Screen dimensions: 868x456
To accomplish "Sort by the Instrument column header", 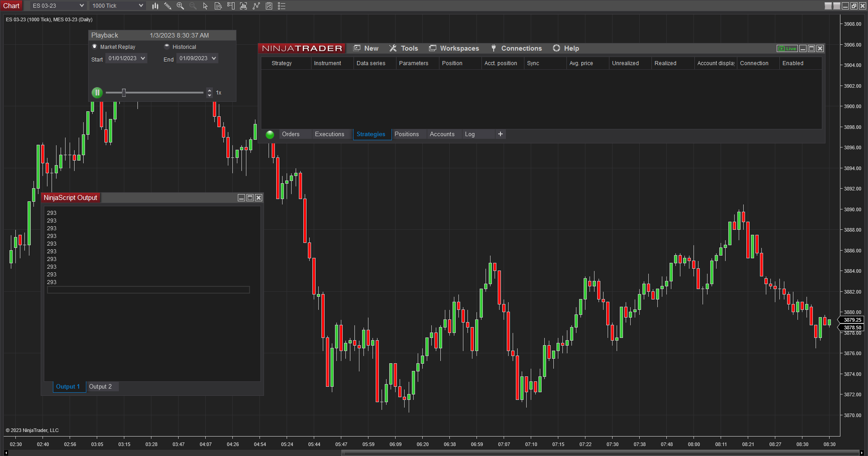I will coord(332,63).
